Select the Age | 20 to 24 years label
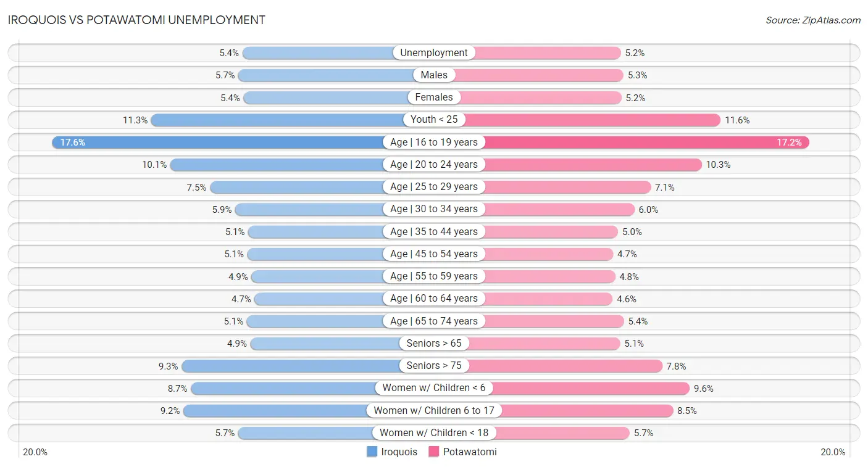 pos(434,165)
